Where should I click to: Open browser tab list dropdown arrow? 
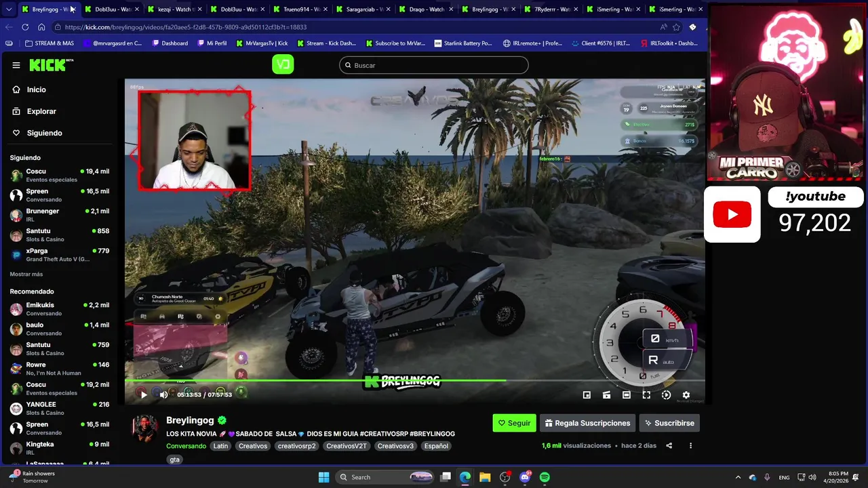(9, 9)
